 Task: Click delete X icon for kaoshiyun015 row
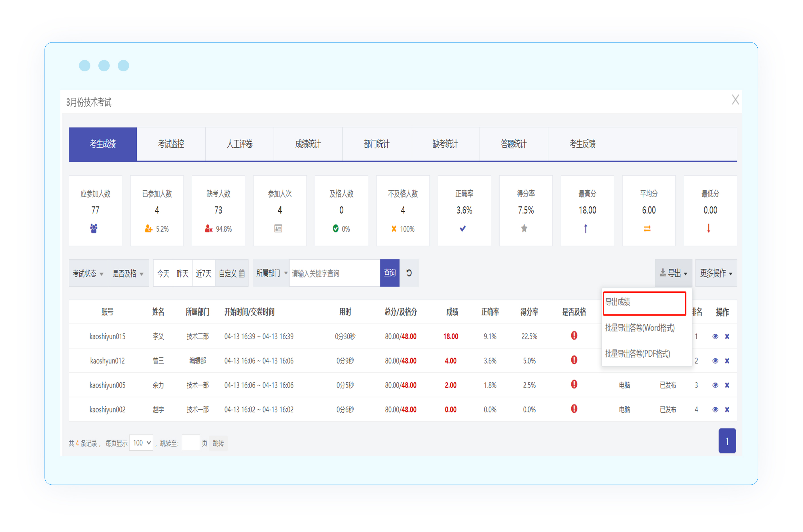point(727,336)
